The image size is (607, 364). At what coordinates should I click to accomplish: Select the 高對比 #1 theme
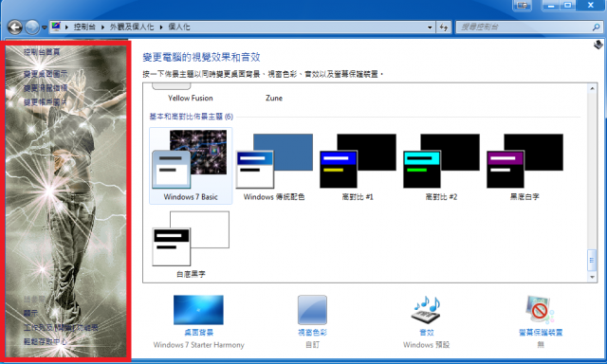click(358, 166)
